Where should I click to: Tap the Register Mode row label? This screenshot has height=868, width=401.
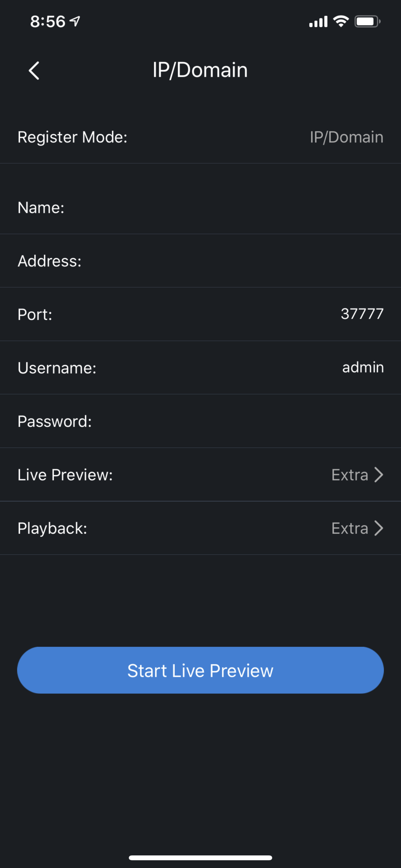[x=73, y=137]
